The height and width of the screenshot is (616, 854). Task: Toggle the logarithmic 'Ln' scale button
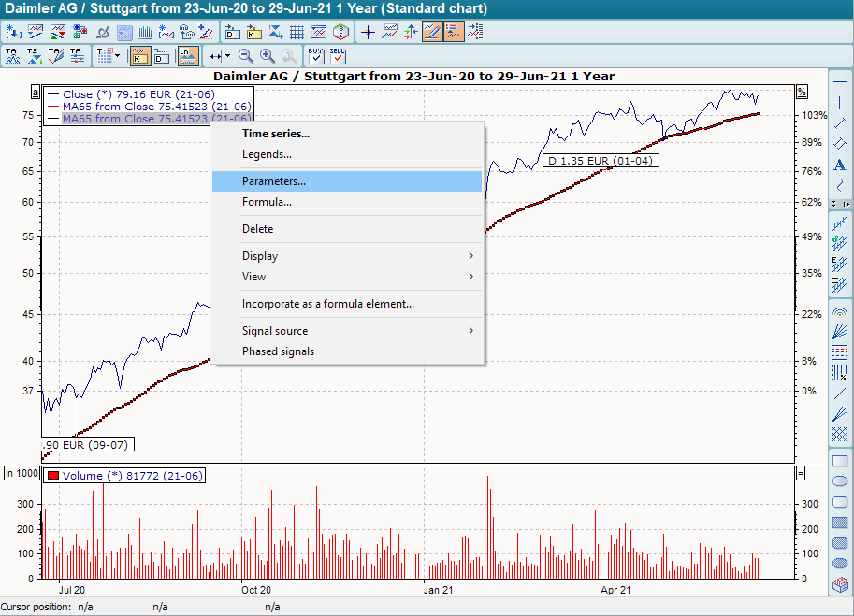pos(188,56)
